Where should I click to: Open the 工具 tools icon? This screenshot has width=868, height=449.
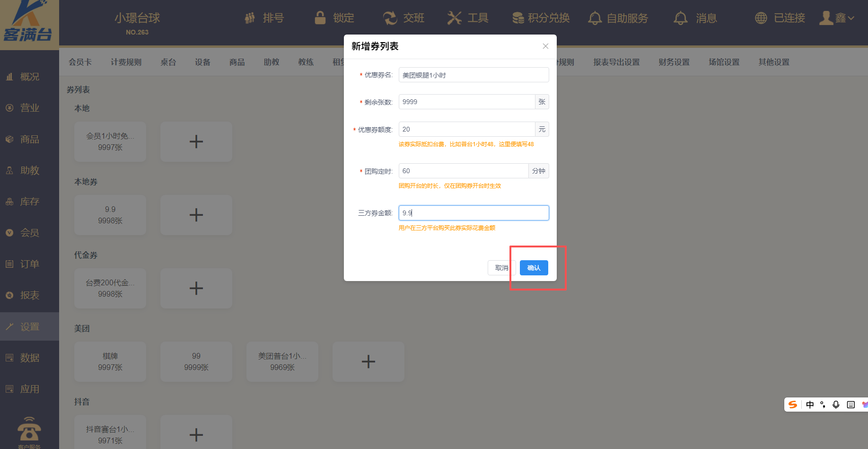[454, 18]
